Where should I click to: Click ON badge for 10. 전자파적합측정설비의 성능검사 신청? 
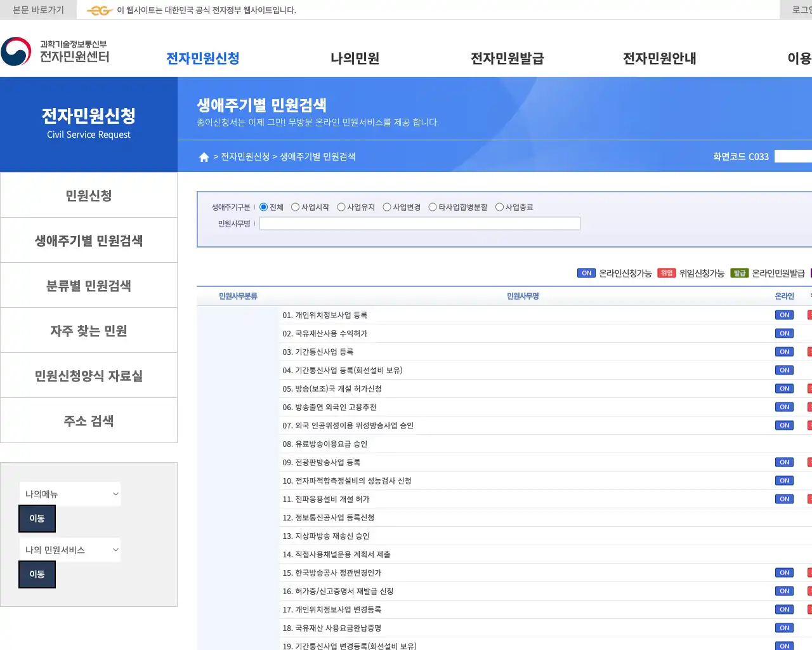tap(785, 481)
